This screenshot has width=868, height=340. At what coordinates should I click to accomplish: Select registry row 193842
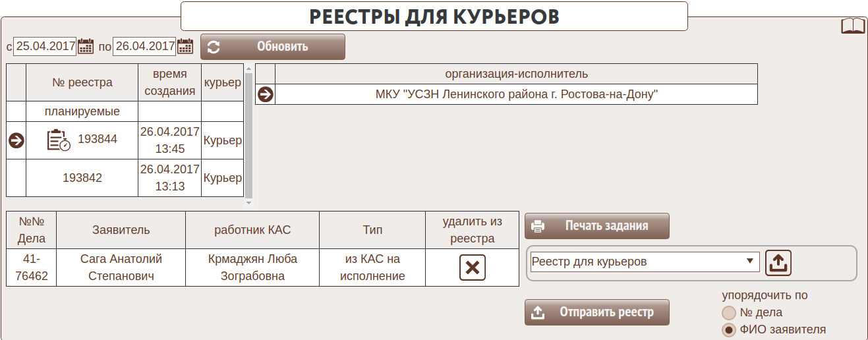click(x=82, y=178)
